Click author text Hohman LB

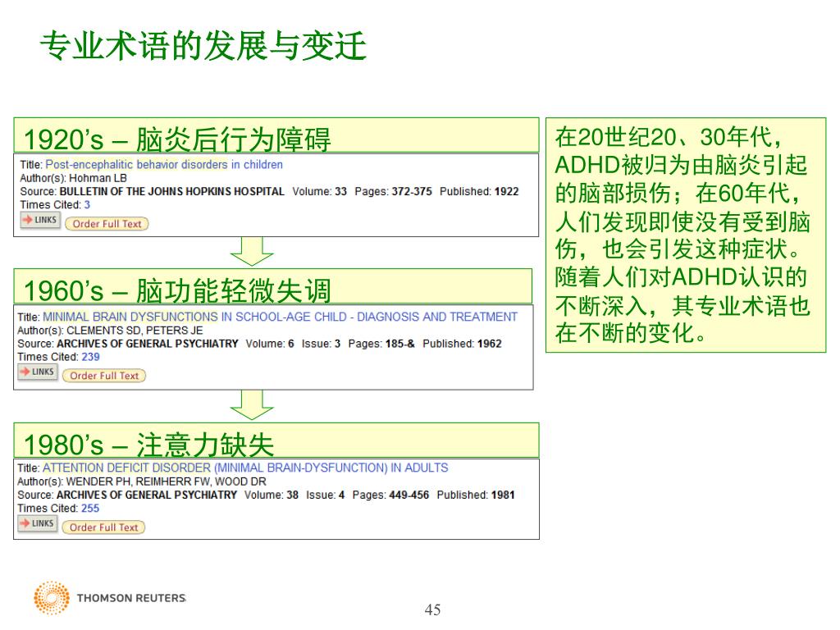[98, 178]
